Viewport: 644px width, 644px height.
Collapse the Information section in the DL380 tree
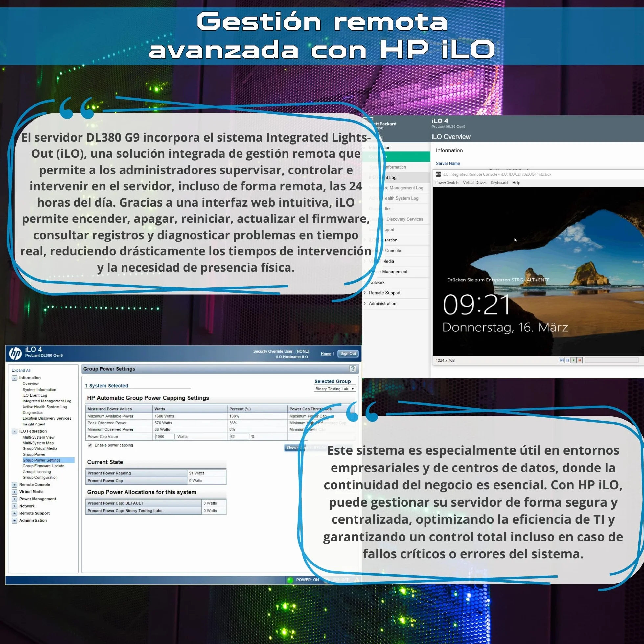coord(15,378)
